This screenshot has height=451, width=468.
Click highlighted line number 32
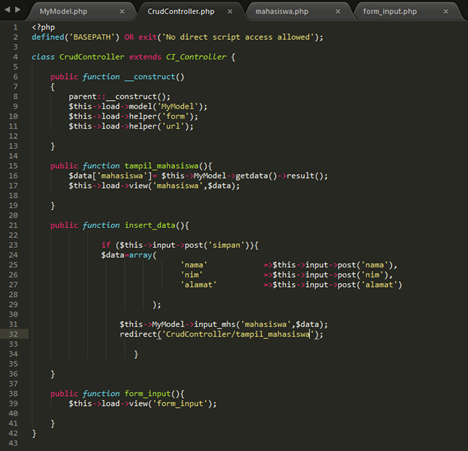coord(13,334)
